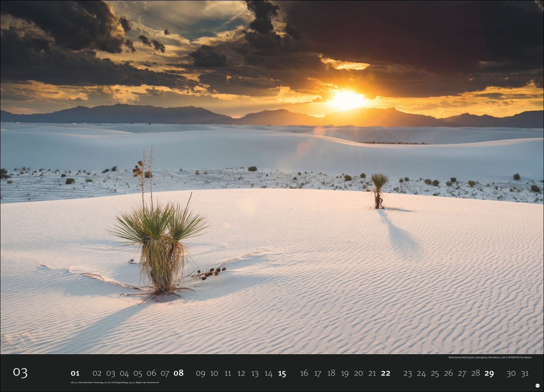Click the setting sun above the mountains

tap(347, 99)
